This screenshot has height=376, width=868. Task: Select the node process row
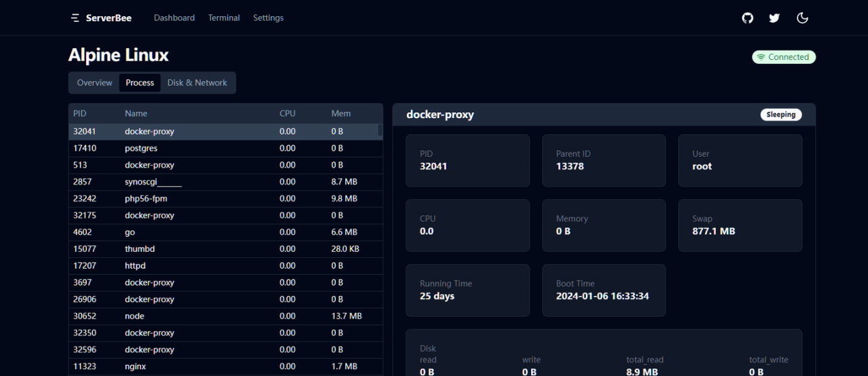(x=225, y=316)
